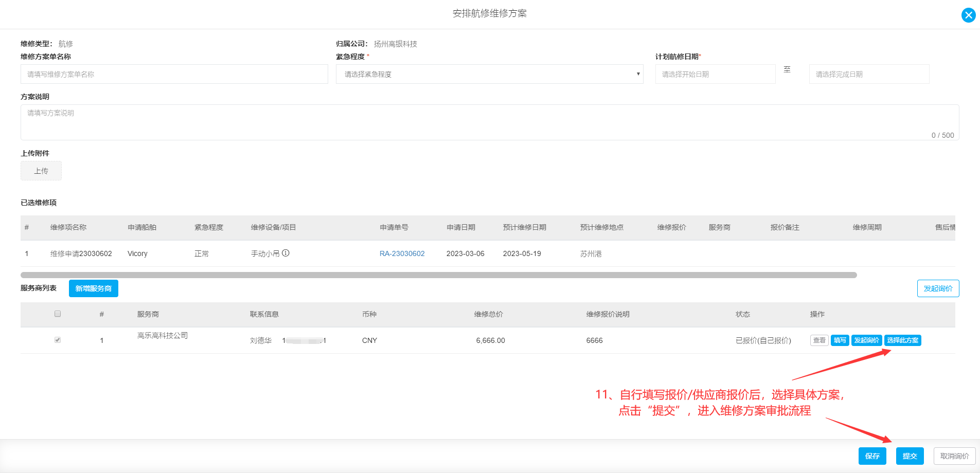
Task: Click the 维修总价 column header
Action: (488, 314)
